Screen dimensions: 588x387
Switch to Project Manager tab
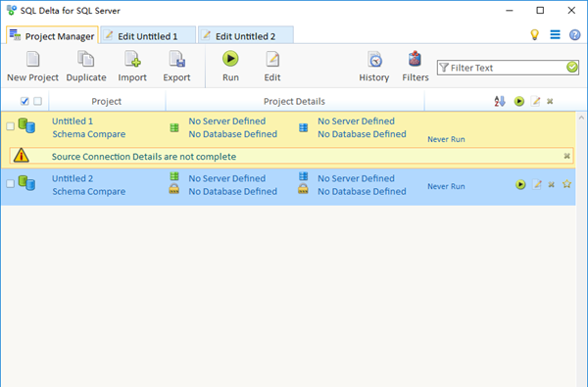52,36
